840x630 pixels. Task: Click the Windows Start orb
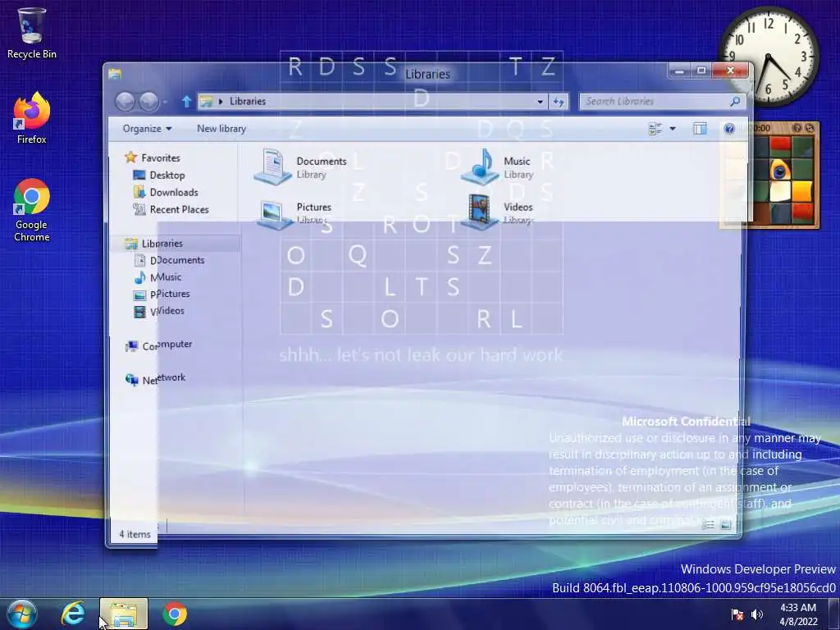tap(21, 614)
